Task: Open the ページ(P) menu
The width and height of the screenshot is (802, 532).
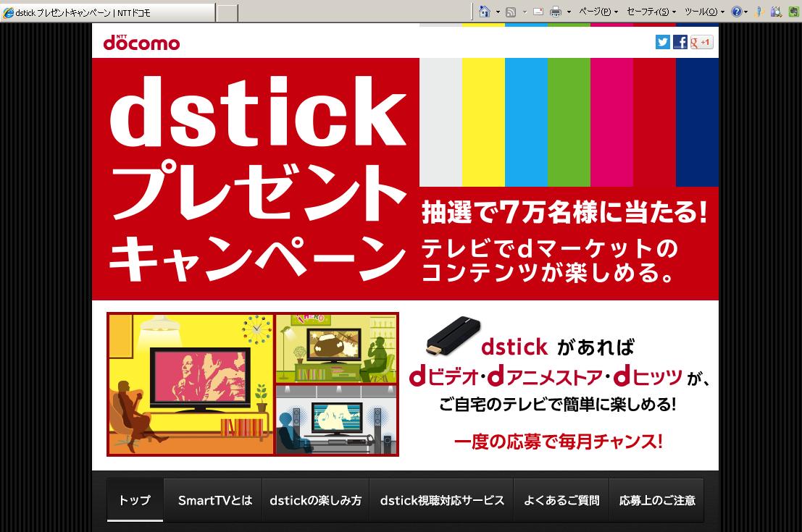Action: coord(598,12)
